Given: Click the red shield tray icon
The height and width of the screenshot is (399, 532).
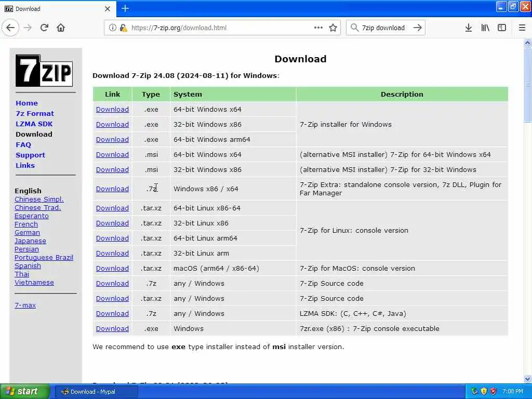Looking at the screenshot, I should (x=493, y=392).
